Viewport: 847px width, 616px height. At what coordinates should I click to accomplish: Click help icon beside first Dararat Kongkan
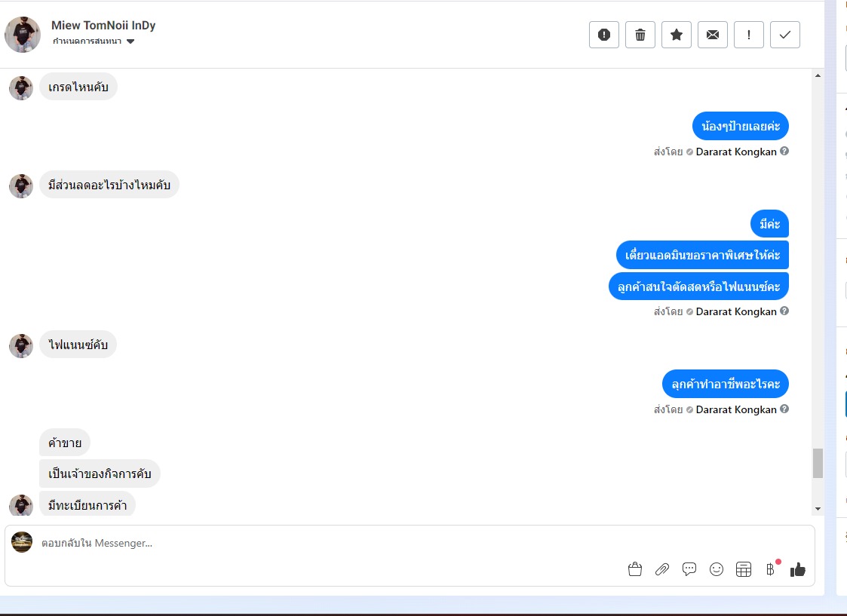coord(784,151)
